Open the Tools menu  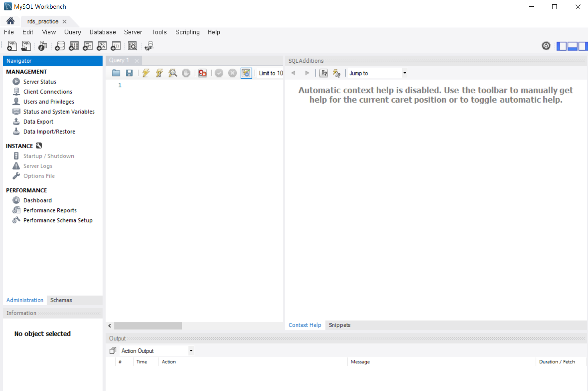(159, 32)
